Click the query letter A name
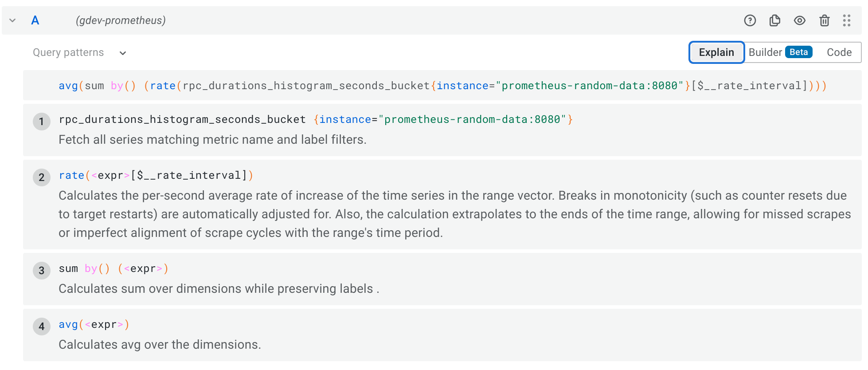This screenshot has width=868, height=370. (35, 20)
